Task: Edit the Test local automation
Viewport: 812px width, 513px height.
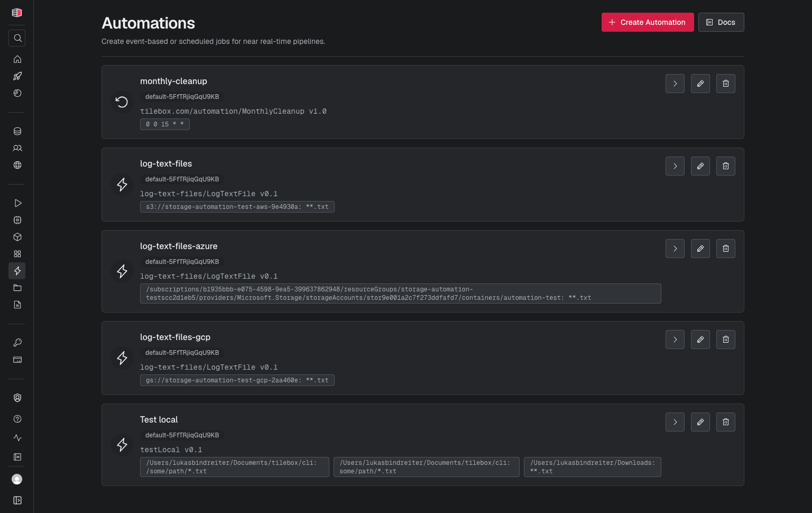Action: coord(700,422)
